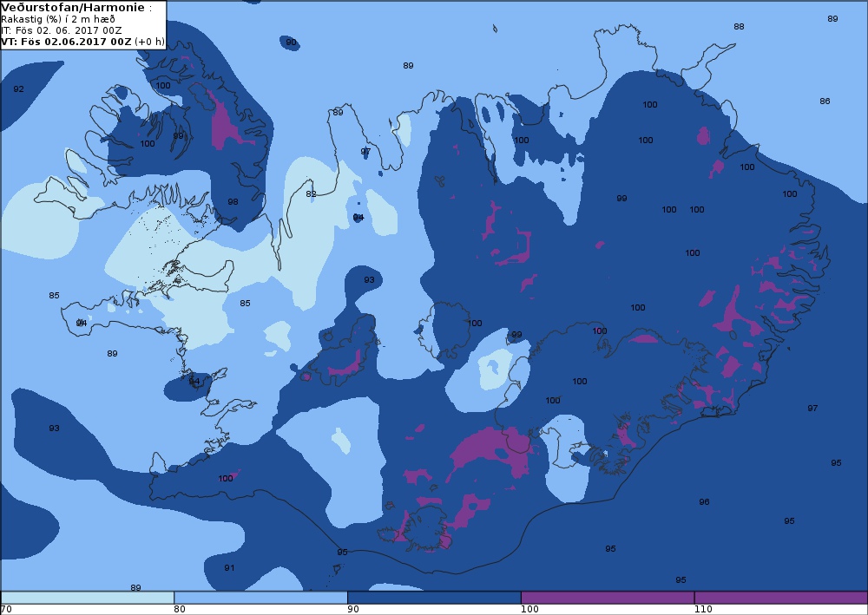
Task: Click the '91' humidity value on the map
Action: (229, 568)
